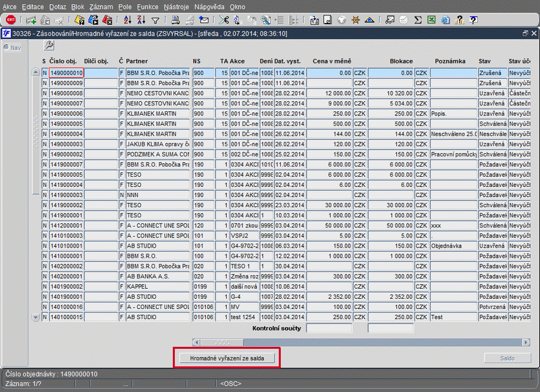Click the ship's wheel toolbar icon

click(x=356, y=20)
